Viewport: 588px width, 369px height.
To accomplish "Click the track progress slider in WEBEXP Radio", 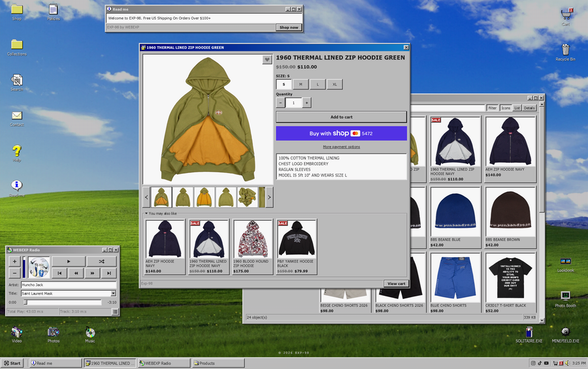I will (x=63, y=302).
